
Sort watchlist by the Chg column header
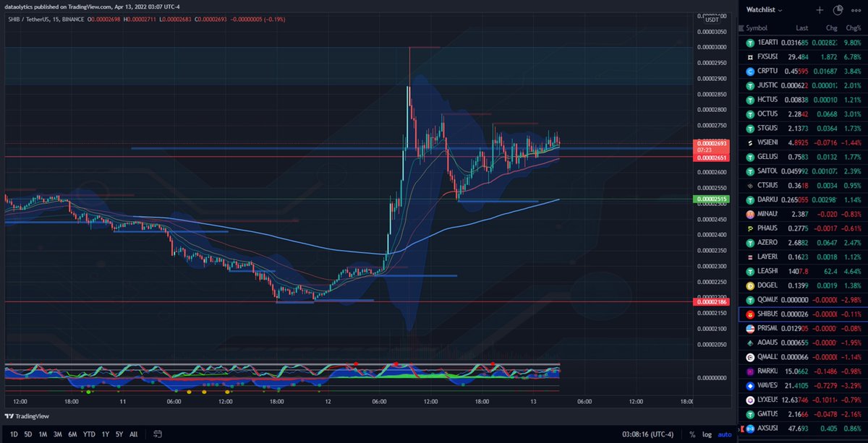[833, 28]
